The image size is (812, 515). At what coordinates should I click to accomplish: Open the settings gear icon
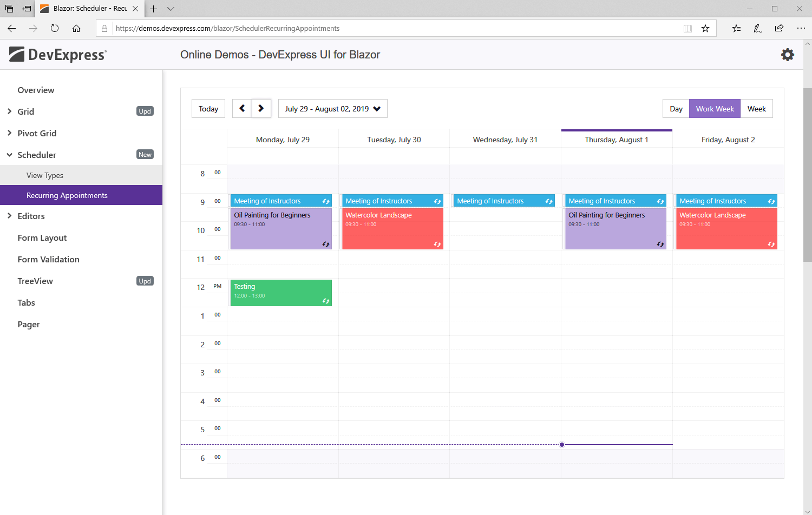[787, 55]
